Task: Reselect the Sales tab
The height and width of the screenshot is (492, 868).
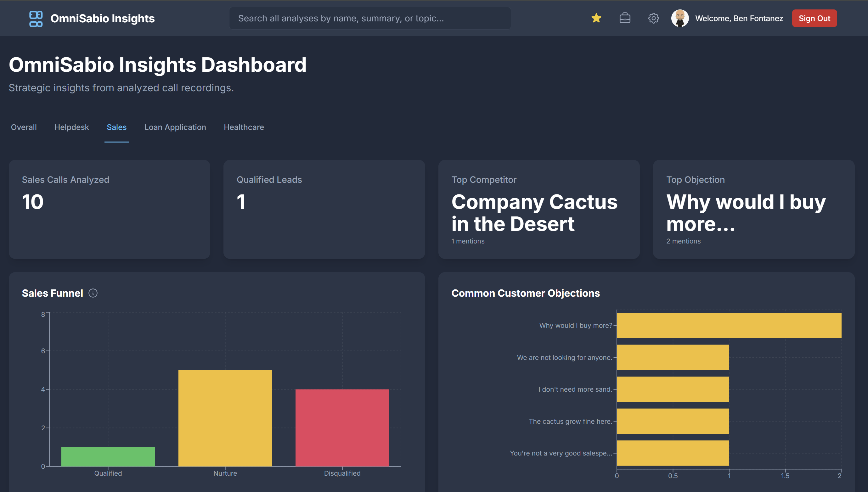Action: pos(117,127)
